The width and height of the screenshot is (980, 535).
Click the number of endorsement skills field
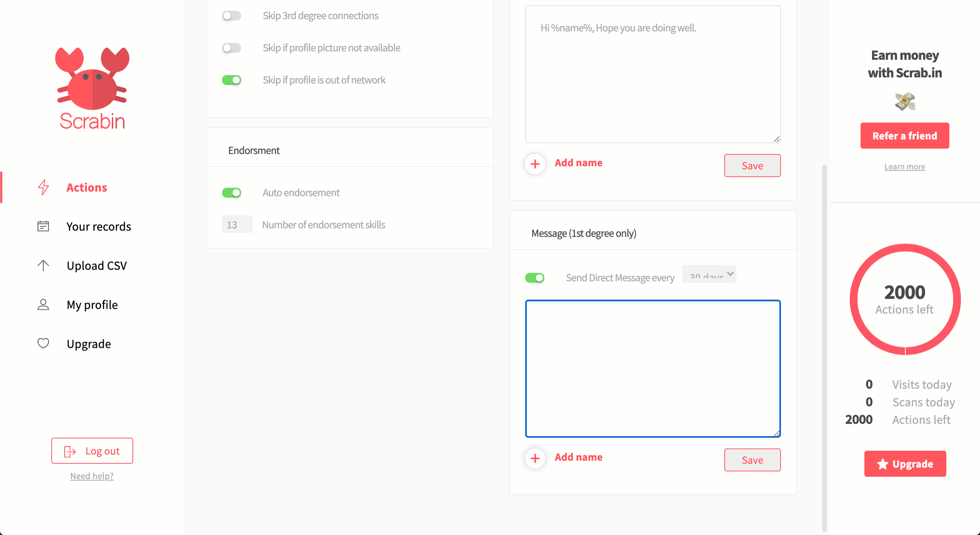(x=237, y=224)
